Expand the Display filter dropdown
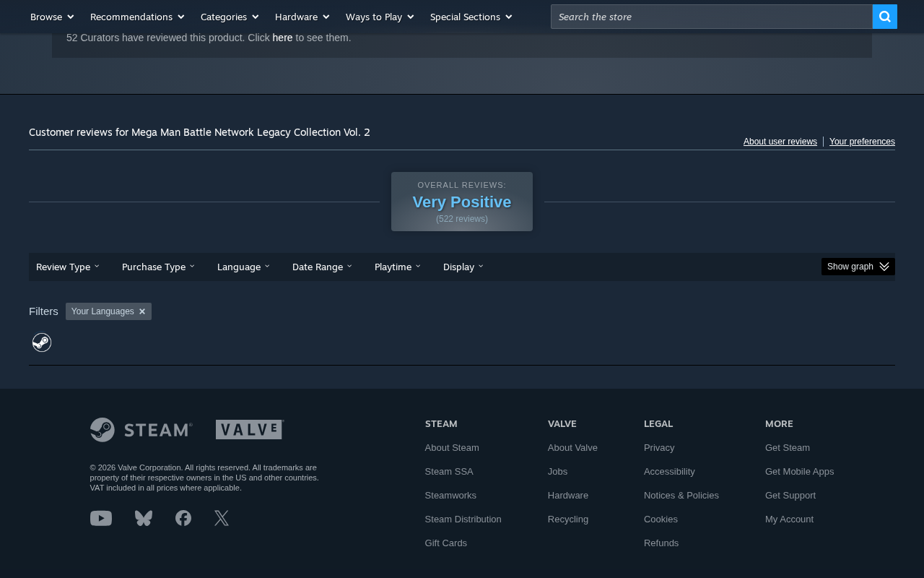The height and width of the screenshot is (578, 924). pos(463,267)
